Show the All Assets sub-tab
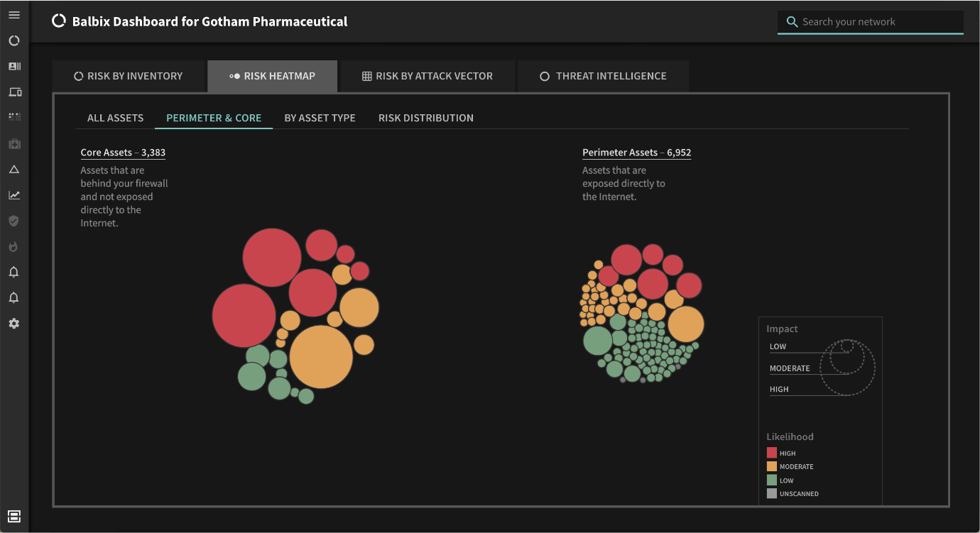Viewport: 980px width, 533px height. [115, 118]
